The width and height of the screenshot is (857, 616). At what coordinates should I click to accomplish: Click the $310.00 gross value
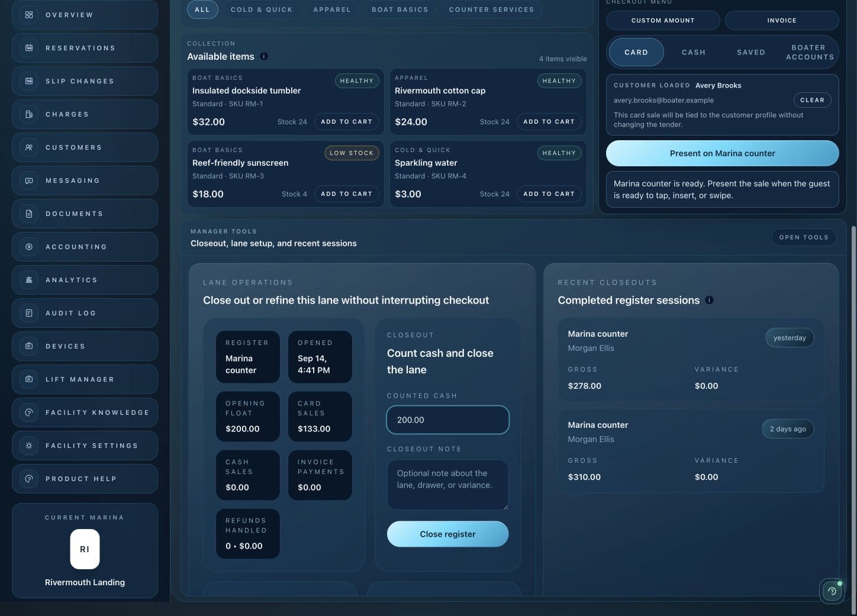pos(584,477)
